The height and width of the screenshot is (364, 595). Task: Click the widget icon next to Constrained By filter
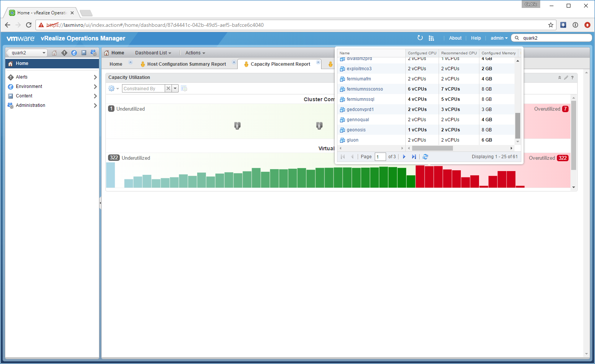point(184,88)
